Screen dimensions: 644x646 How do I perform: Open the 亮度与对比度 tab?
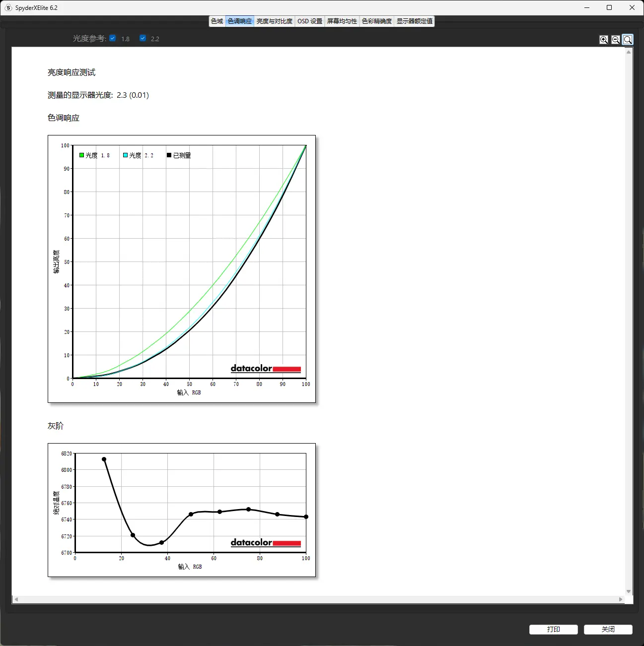point(275,21)
